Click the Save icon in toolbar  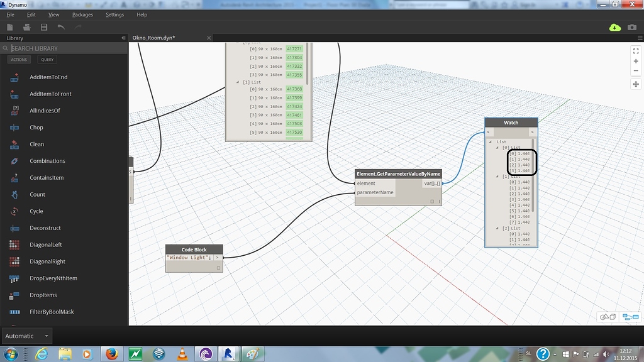(44, 27)
